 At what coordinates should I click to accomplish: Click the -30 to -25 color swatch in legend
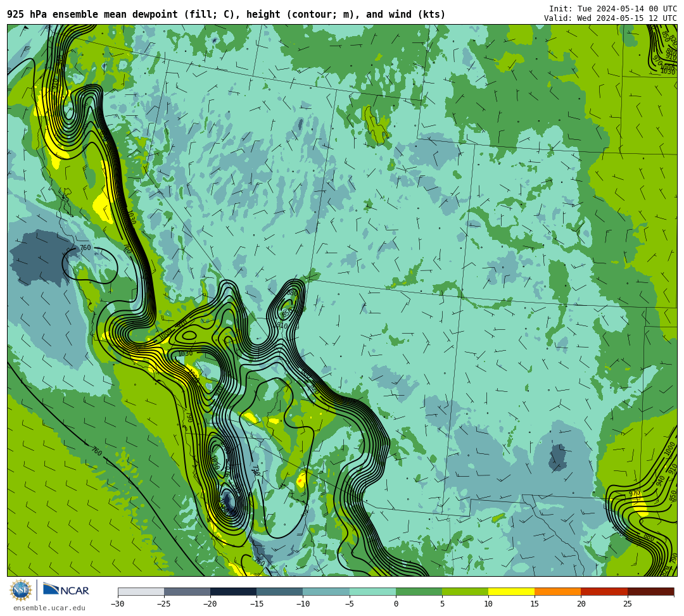click(x=141, y=591)
